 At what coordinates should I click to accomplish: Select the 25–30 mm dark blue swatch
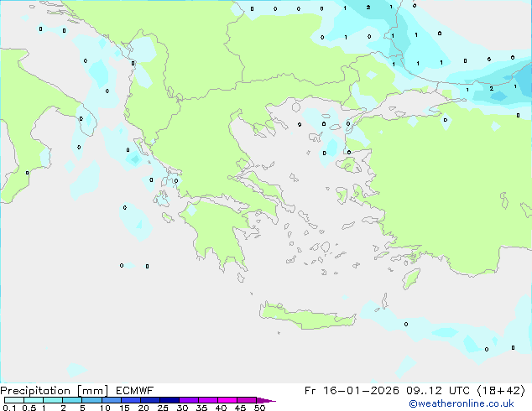click(x=170, y=400)
